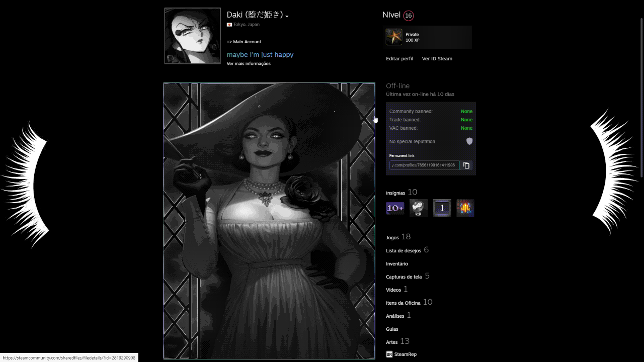Click the permanent link URL field
Viewport: 644px width, 362px height.
click(424, 165)
